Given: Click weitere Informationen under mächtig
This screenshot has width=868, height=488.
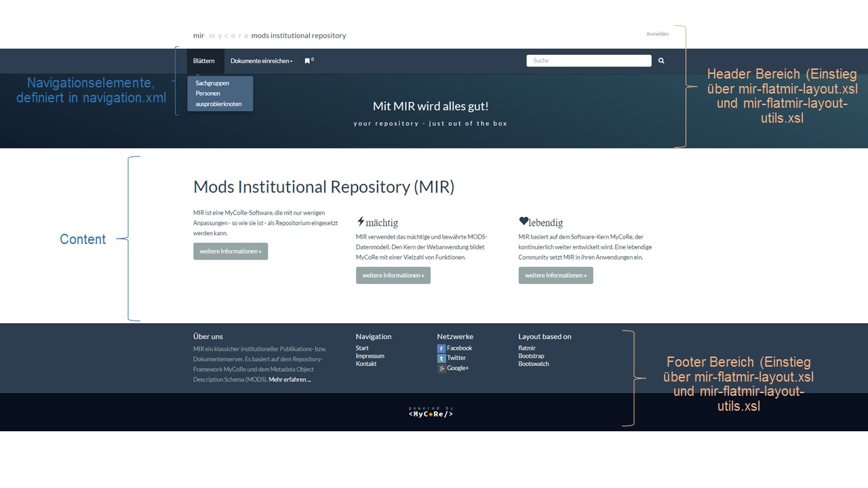Looking at the screenshot, I should pos(393,275).
